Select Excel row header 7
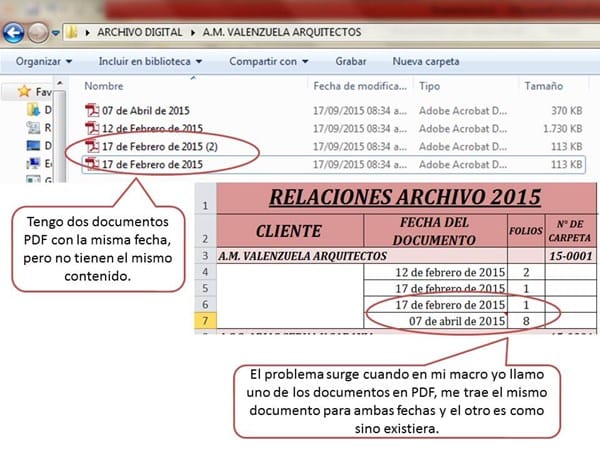This screenshot has width=600, height=450. click(x=205, y=321)
